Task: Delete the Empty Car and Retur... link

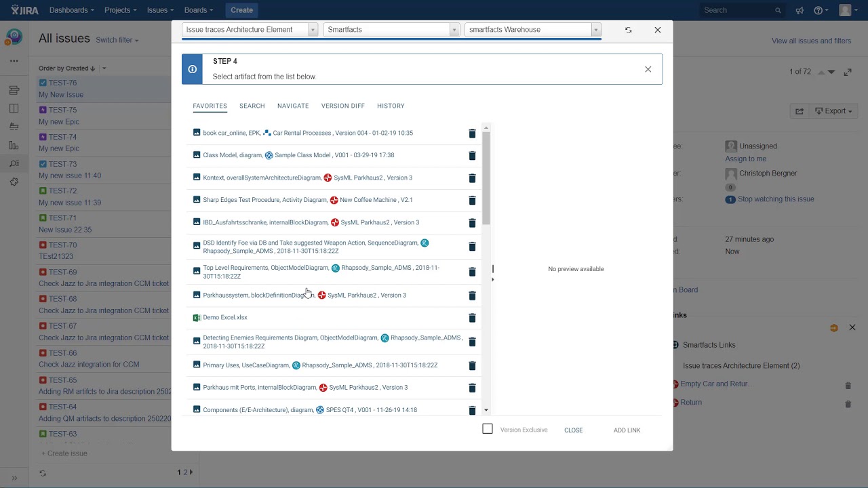Action: [x=848, y=386]
